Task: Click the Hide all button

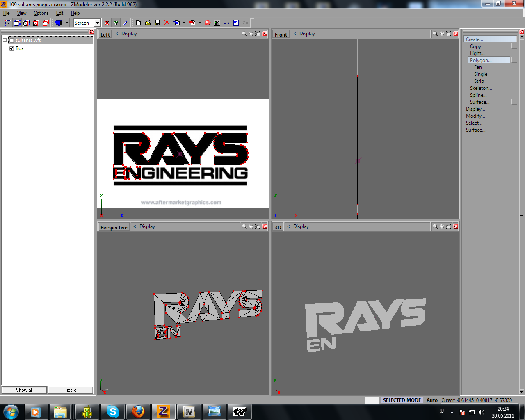Action: click(71, 390)
